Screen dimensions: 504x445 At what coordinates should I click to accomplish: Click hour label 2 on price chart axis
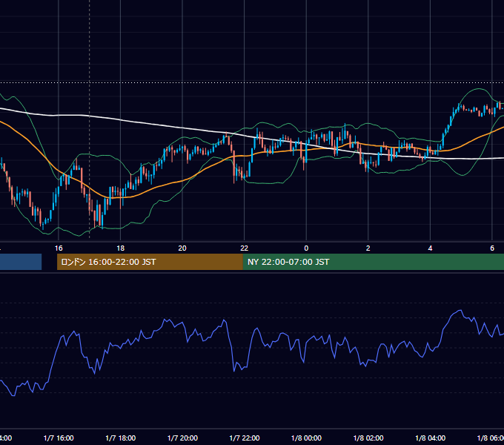tap(368, 248)
